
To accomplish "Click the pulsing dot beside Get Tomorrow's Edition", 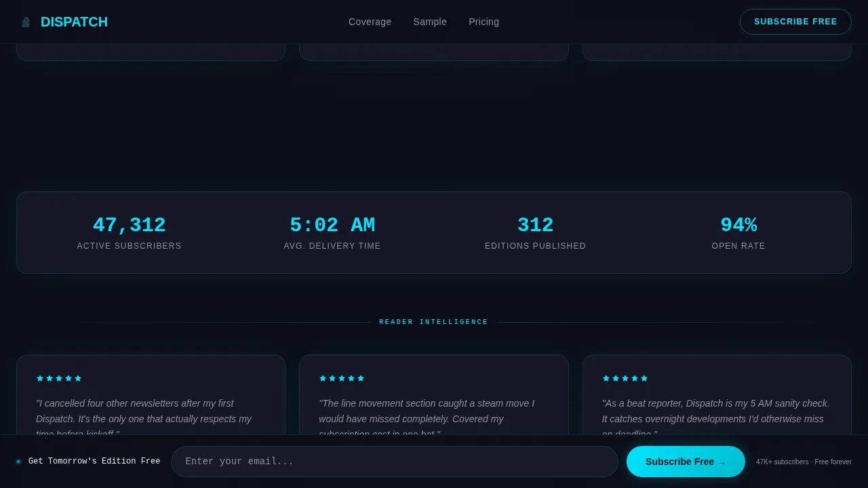I will 18,462.
